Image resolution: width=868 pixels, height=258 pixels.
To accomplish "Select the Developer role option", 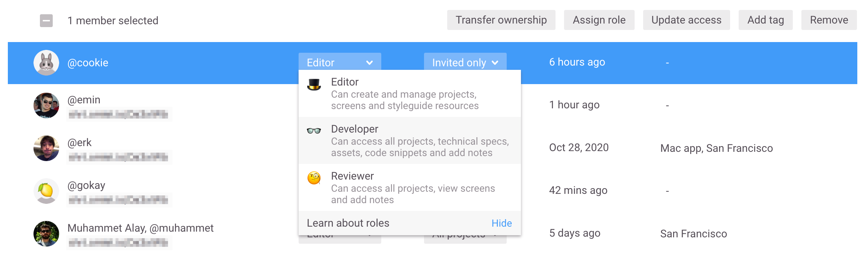I will 410,140.
